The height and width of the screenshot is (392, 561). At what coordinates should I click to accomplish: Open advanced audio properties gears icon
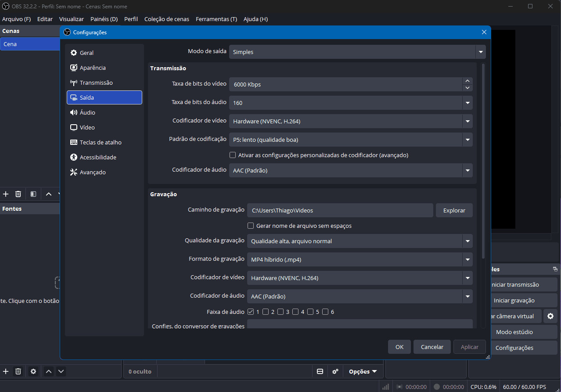click(335, 371)
